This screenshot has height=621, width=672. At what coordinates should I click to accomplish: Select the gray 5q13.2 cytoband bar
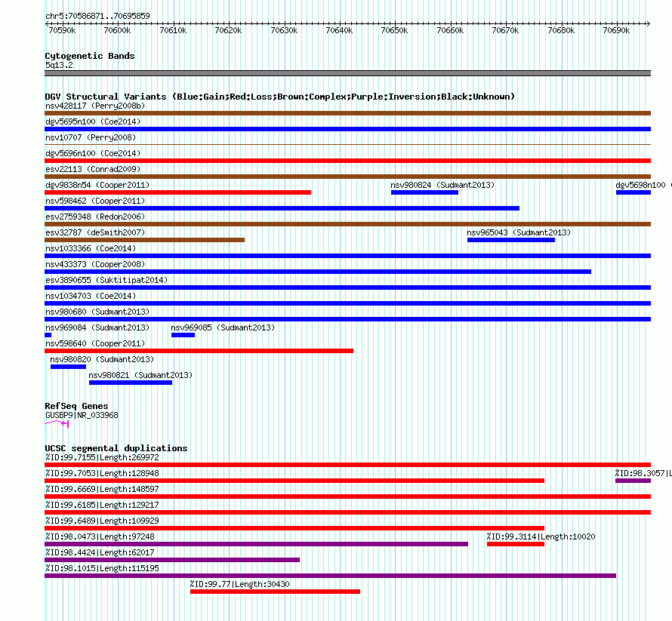point(347,73)
